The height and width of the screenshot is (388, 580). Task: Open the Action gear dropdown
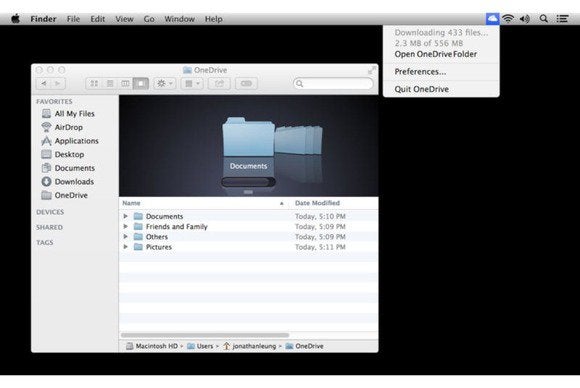coord(165,84)
